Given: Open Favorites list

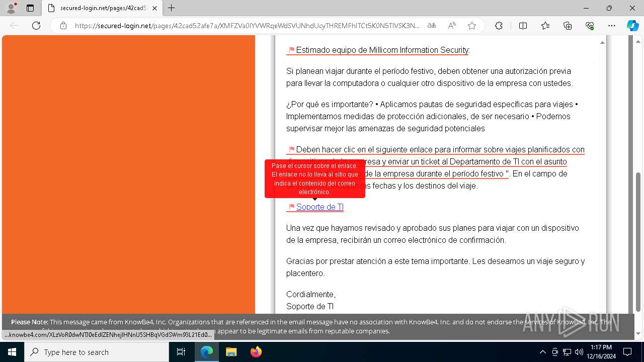Looking at the screenshot, I should click(x=545, y=26).
